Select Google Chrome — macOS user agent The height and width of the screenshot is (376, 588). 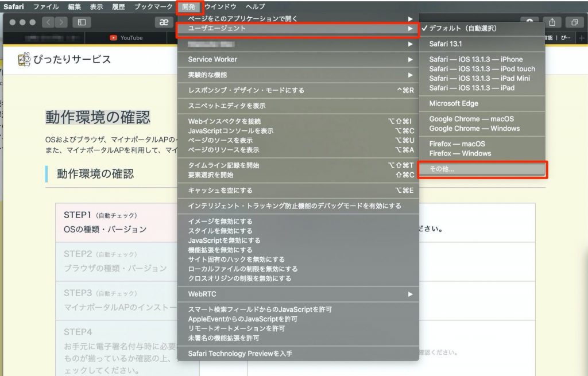click(482, 119)
